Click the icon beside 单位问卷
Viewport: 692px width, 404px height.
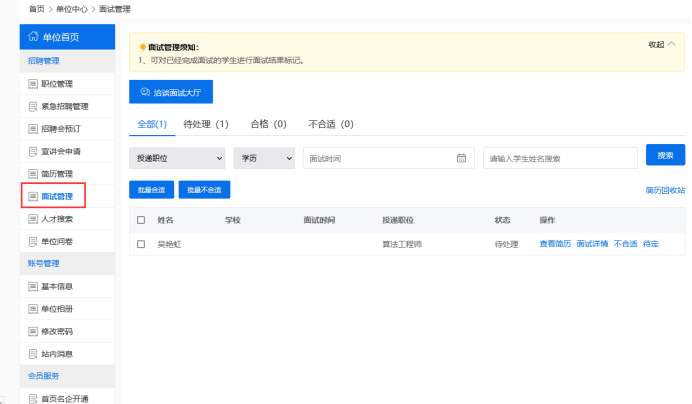point(33,242)
